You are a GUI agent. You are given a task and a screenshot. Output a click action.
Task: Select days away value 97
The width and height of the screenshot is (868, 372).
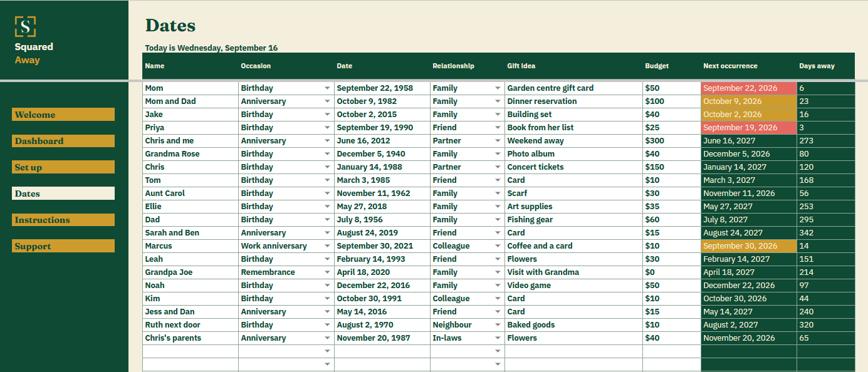tap(825, 286)
